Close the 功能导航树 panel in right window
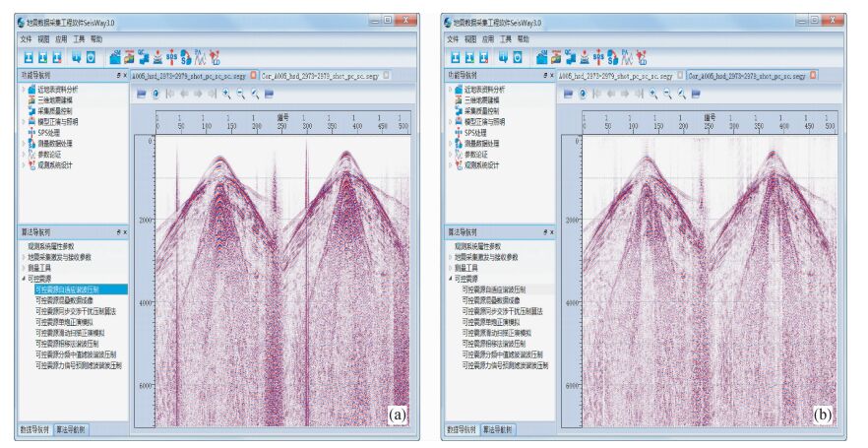This screenshot has height=448, width=868. click(x=552, y=75)
